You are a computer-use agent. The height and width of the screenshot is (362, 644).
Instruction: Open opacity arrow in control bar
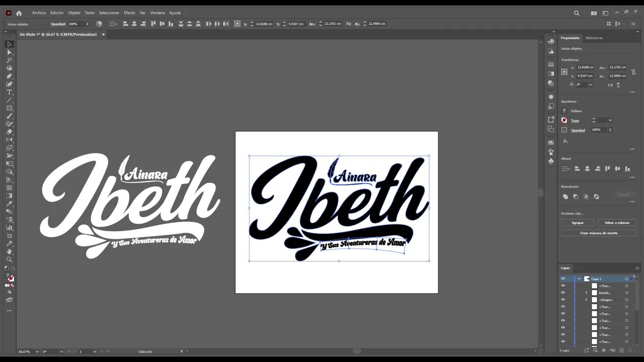pyautogui.click(x=87, y=24)
